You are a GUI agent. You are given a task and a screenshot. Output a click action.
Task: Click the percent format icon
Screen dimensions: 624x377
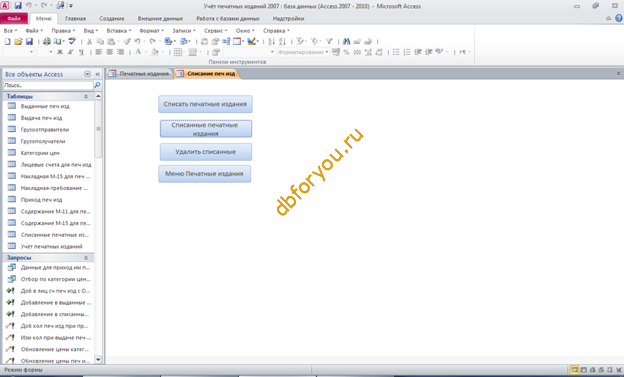tap(346, 52)
